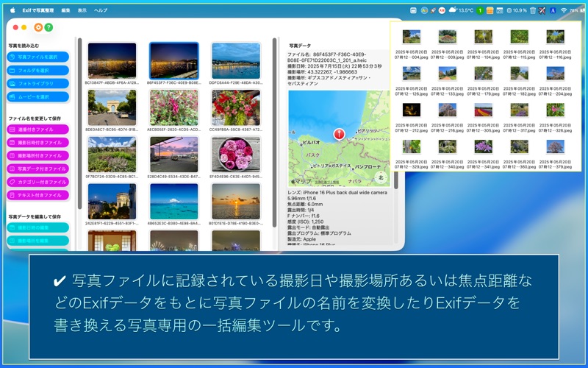This screenshot has height=368, width=588.
Task: Click the ムービーを選択 button
Action: coord(38,97)
